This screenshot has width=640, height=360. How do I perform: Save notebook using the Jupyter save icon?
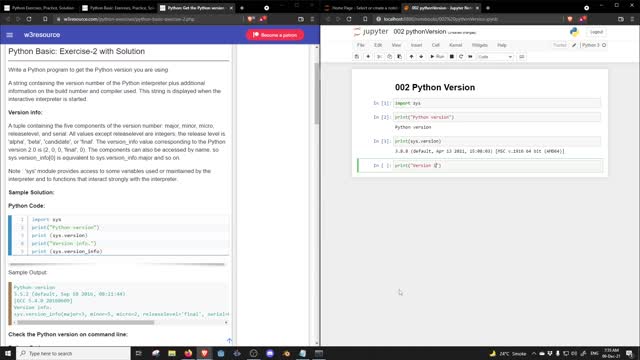[x=357, y=57]
